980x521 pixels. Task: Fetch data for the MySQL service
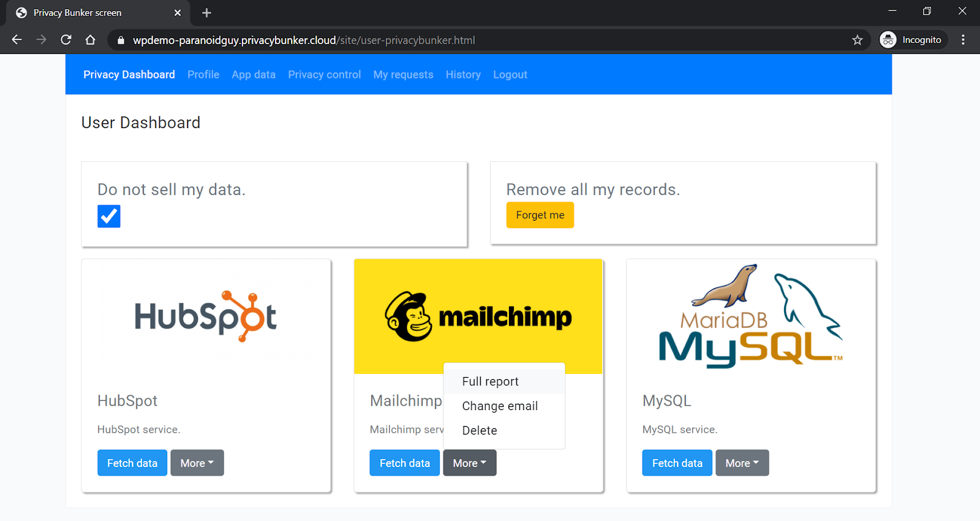coord(677,463)
